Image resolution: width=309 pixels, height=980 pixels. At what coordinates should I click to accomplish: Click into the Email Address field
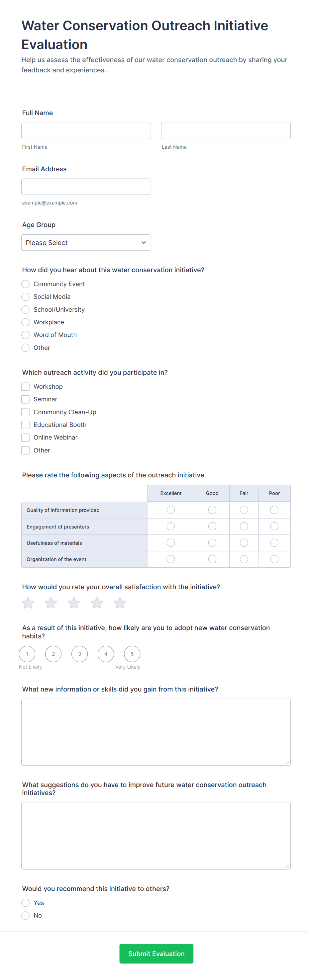tap(86, 187)
